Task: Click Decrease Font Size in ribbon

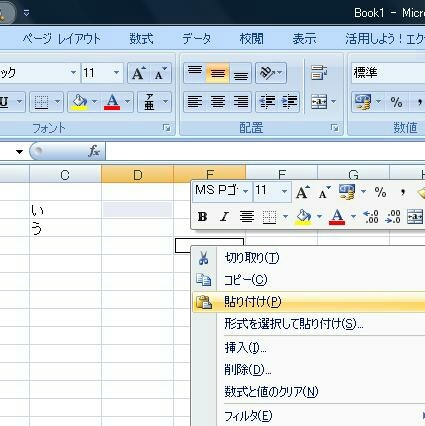Action: point(161,73)
